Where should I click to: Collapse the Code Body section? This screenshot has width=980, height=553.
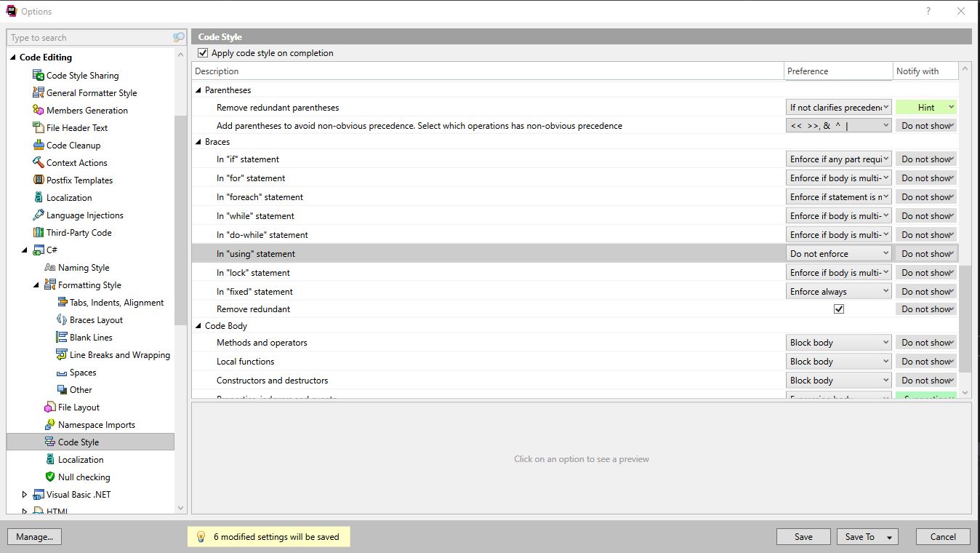(198, 326)
